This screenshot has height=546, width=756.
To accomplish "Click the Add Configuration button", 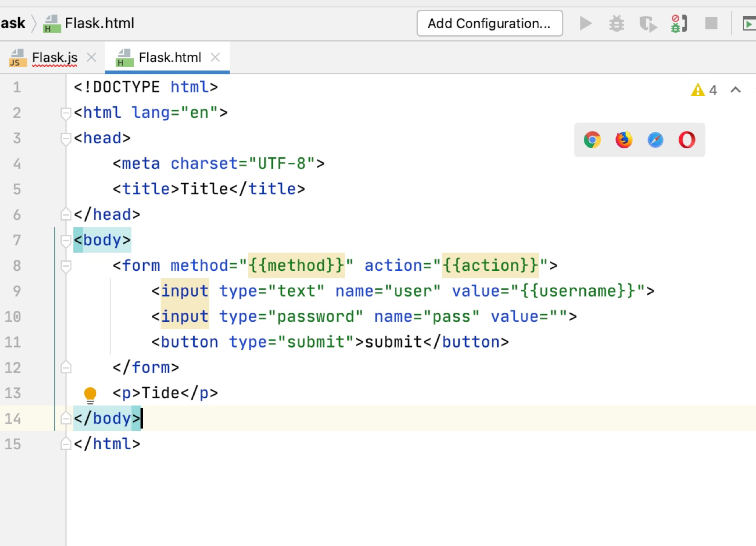I will (489, 23).
